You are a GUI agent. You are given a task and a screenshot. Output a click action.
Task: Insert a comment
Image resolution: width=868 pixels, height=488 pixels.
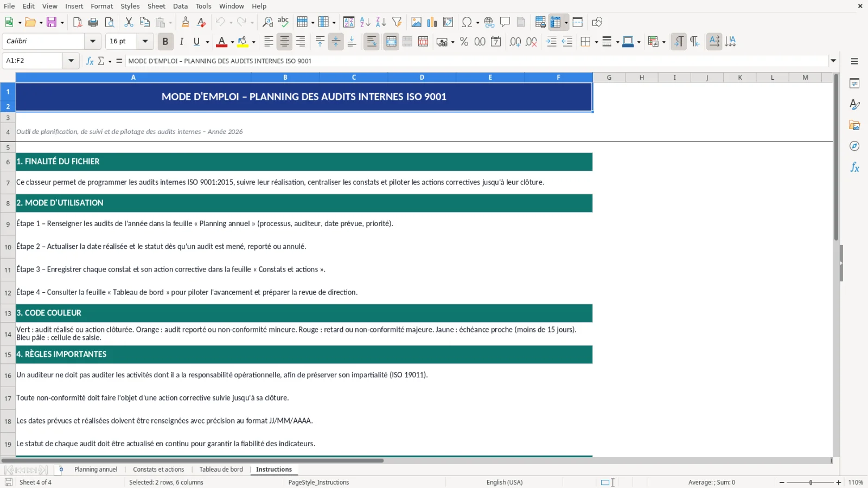[505, 22]
